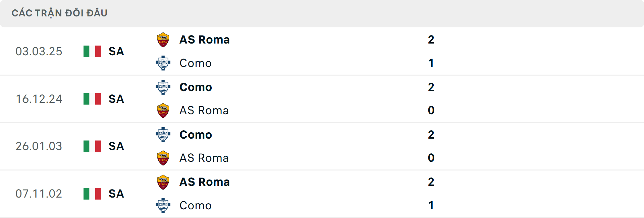Viewport: 644px width, 218px height.
Task: Click Italy flag beside 26.01.03 date
Action: (x=92, y=146)
